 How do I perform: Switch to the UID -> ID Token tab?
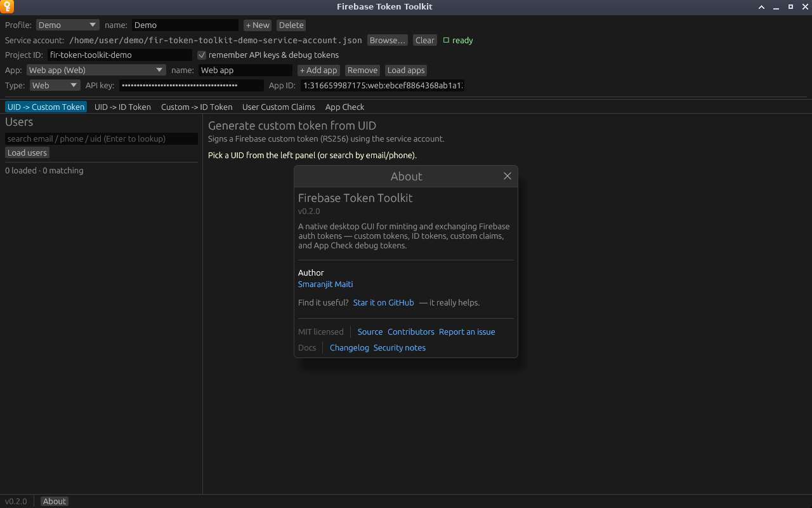point(122,107)
